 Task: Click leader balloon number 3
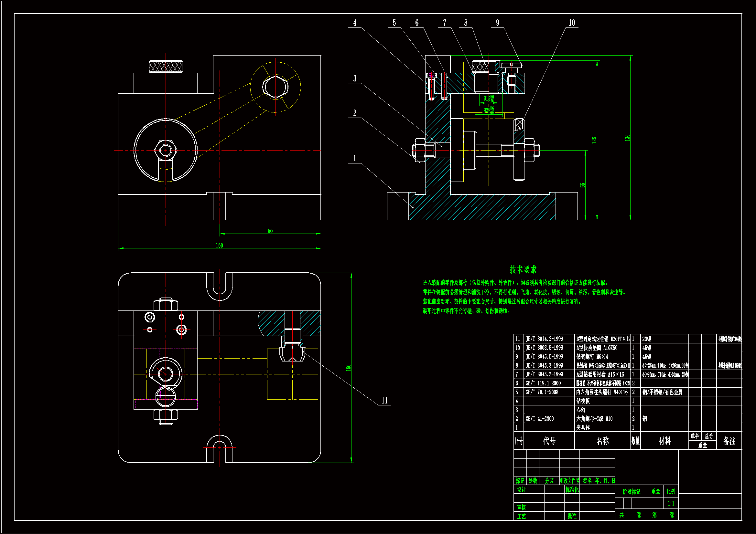coord(355,78)
